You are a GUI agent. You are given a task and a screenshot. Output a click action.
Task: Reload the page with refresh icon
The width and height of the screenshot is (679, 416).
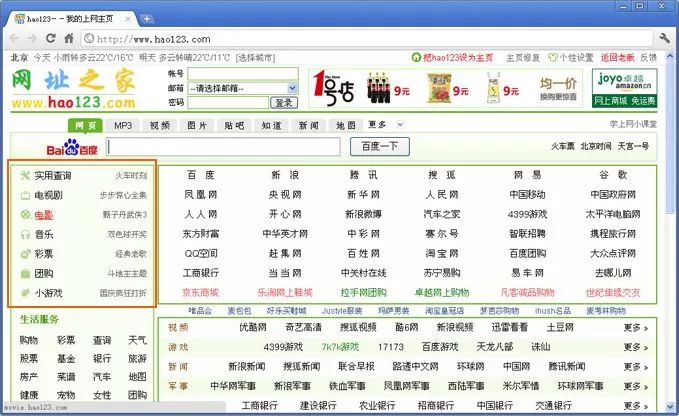click(x=51, y=38)
